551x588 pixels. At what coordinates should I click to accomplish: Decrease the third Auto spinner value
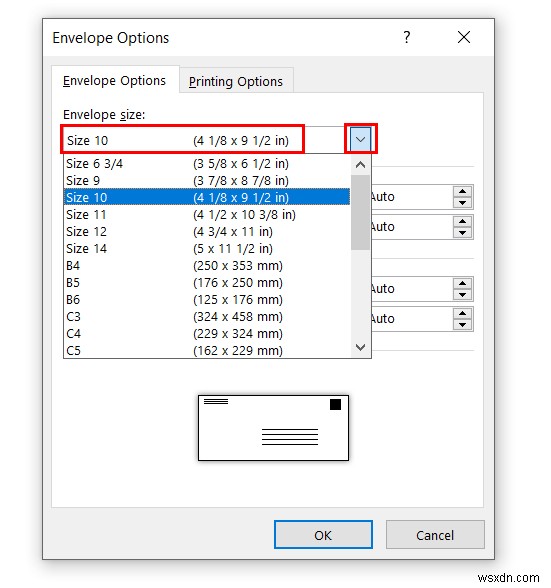click(462, 295)
